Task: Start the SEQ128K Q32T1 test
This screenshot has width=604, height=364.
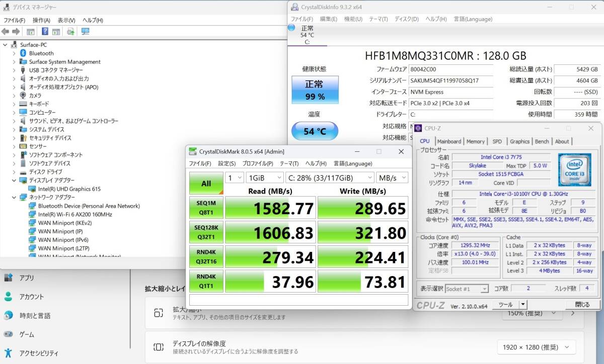Action: point(206,232)
